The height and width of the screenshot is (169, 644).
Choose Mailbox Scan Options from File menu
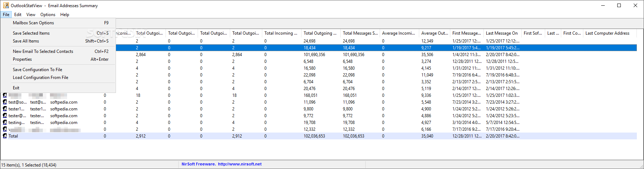[x=59, y=23]
